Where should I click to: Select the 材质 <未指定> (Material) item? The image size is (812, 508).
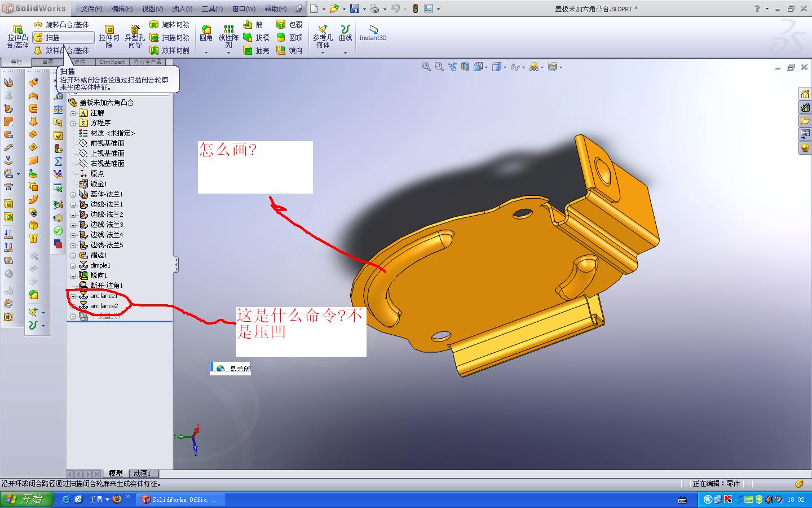tap(107, 133)
